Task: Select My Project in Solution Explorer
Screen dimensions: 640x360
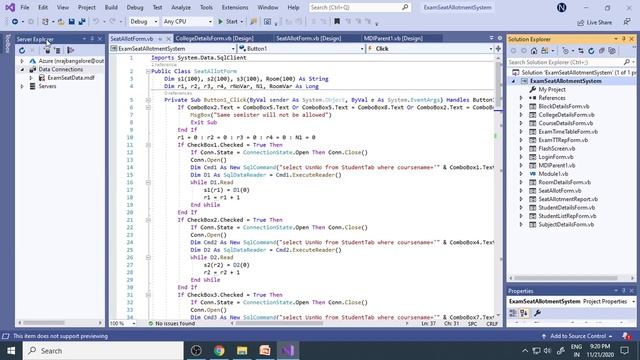Action: point(552,89)
